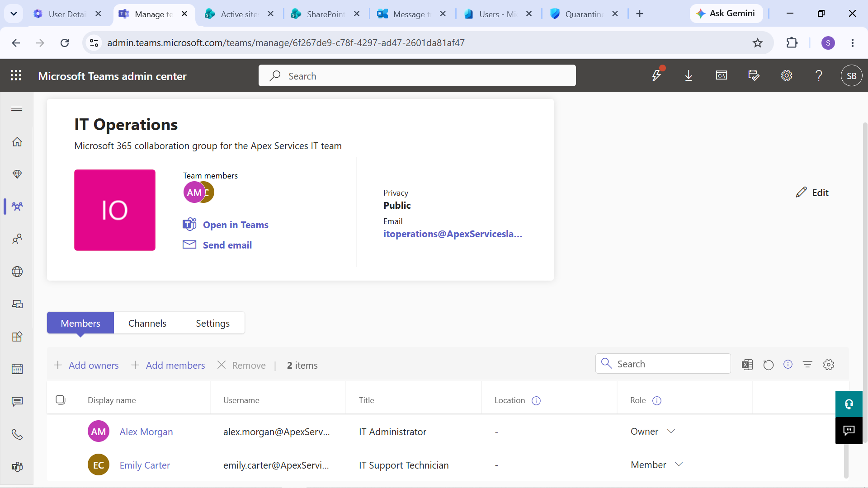The height and width of the screenshot is (488, 868).
Task: Click Send email link
Action: [217, 245]
